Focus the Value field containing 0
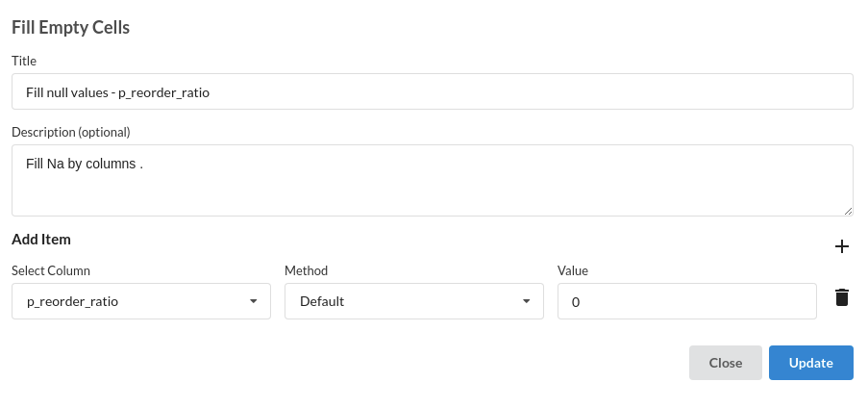Image resolution: width=868 pixels, height=408 pixels. [687, 301]
